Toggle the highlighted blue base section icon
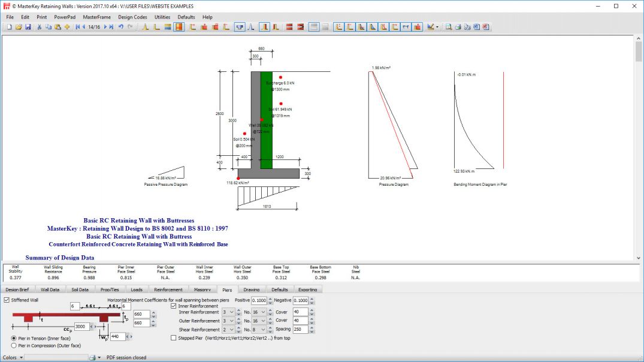This screenshot has width=644, height=362. click(240, 27)
